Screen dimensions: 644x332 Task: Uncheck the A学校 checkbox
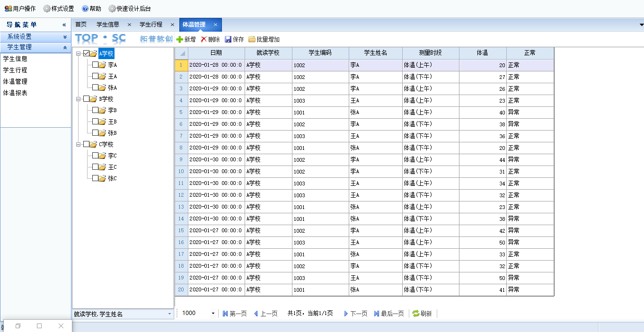click(86, 53)
